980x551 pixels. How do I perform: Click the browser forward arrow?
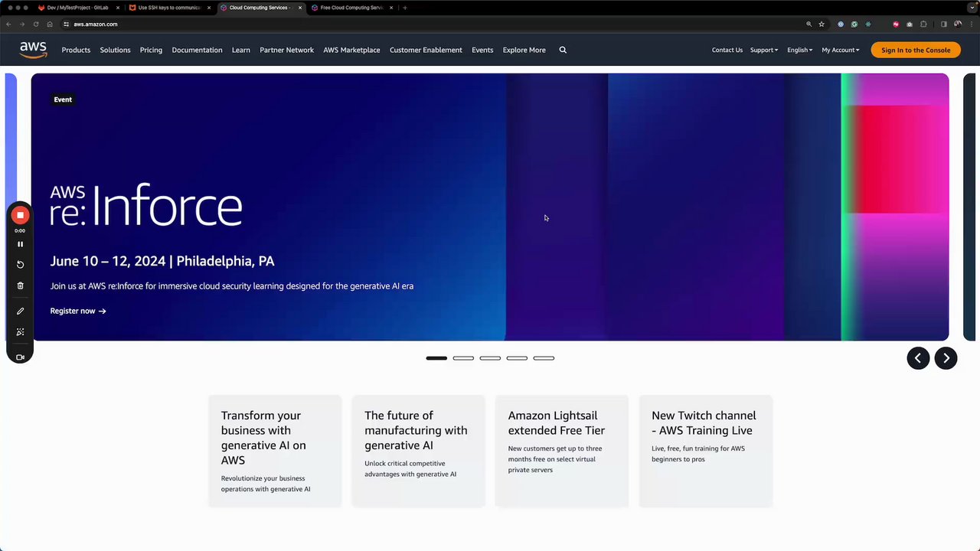22,24
